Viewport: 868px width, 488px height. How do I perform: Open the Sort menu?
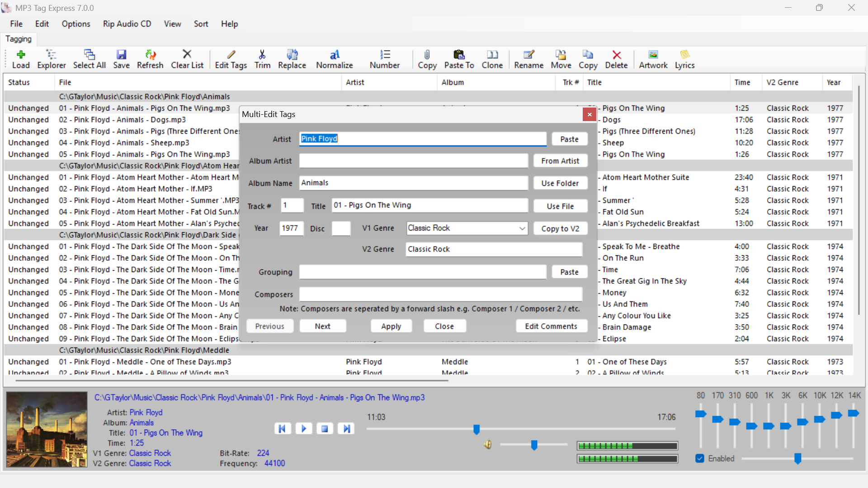click(201, 24)
